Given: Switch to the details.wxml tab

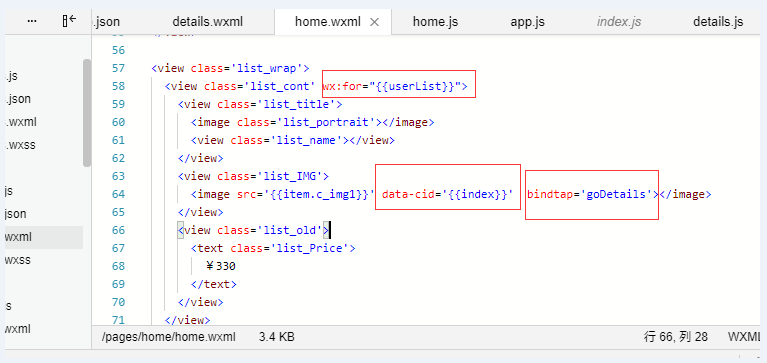Looking at the screenshot, I should click(x=207, y=22).
